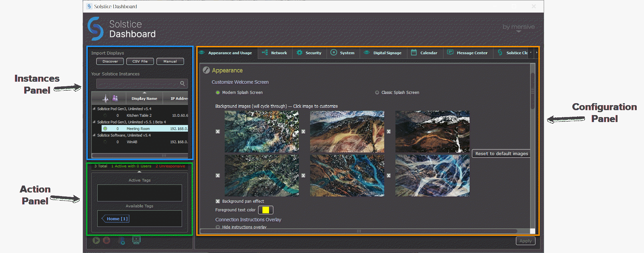Collapse the Solstice Pod Gen3 Unlimited v5.4 group
This screenshot has height=253, width=644.
[x=94, y=108]
